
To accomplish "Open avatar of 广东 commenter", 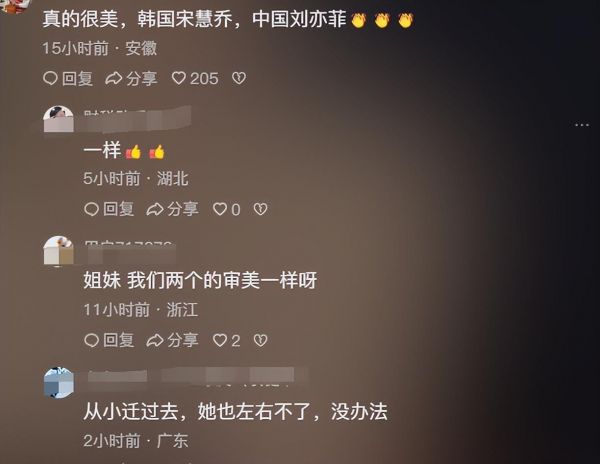I will (59, 382).
